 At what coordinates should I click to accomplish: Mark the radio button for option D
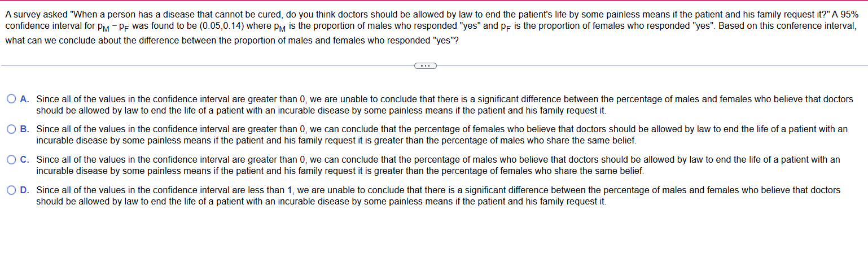(12, 191)
